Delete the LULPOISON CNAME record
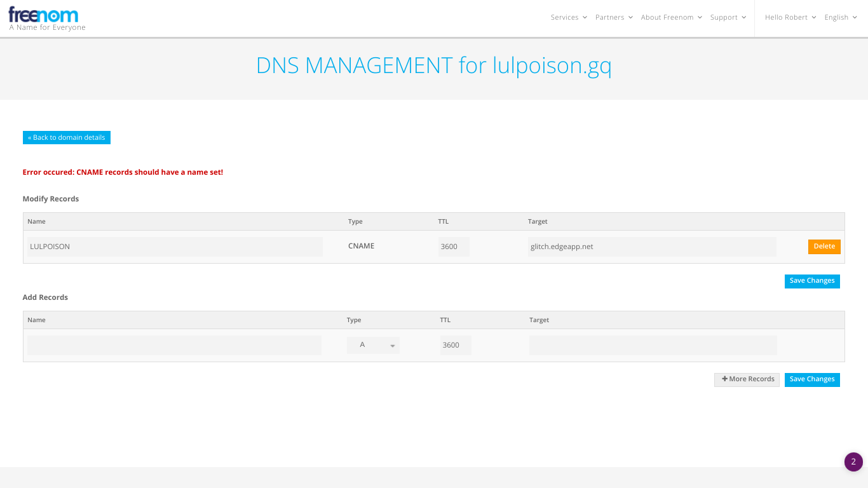This screenshot has height=488, width=868. [824, 247]
